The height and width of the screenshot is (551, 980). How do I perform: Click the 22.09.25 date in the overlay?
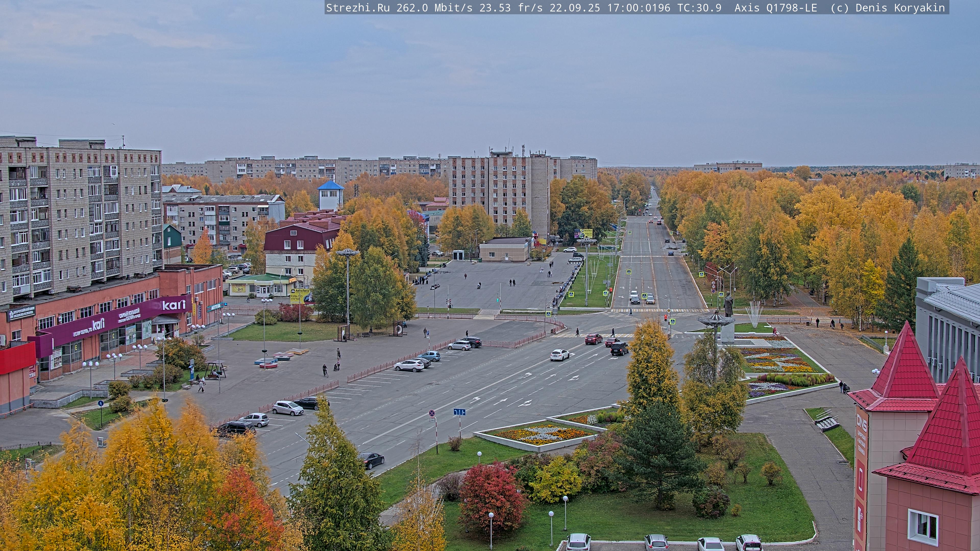click(574, 8)
